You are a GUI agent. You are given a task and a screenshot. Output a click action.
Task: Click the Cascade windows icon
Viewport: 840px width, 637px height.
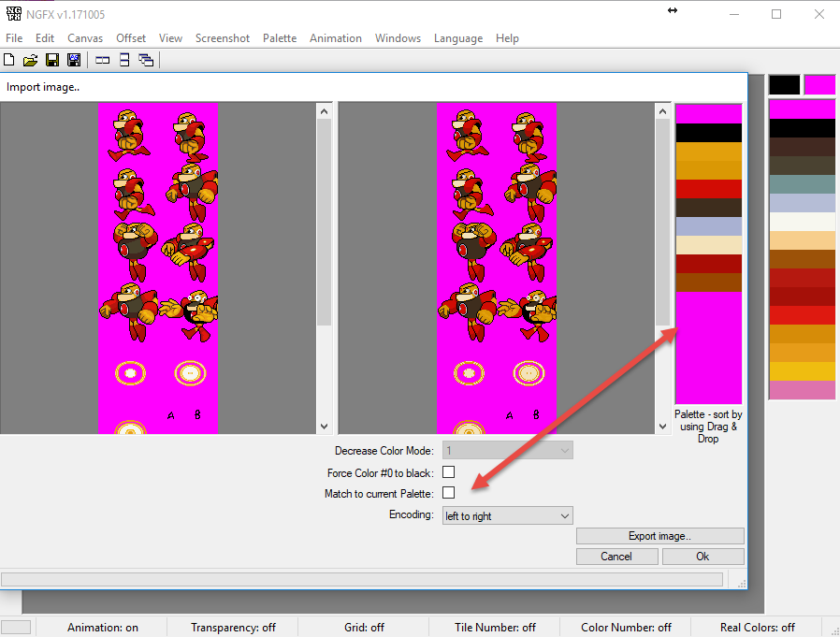146,60
